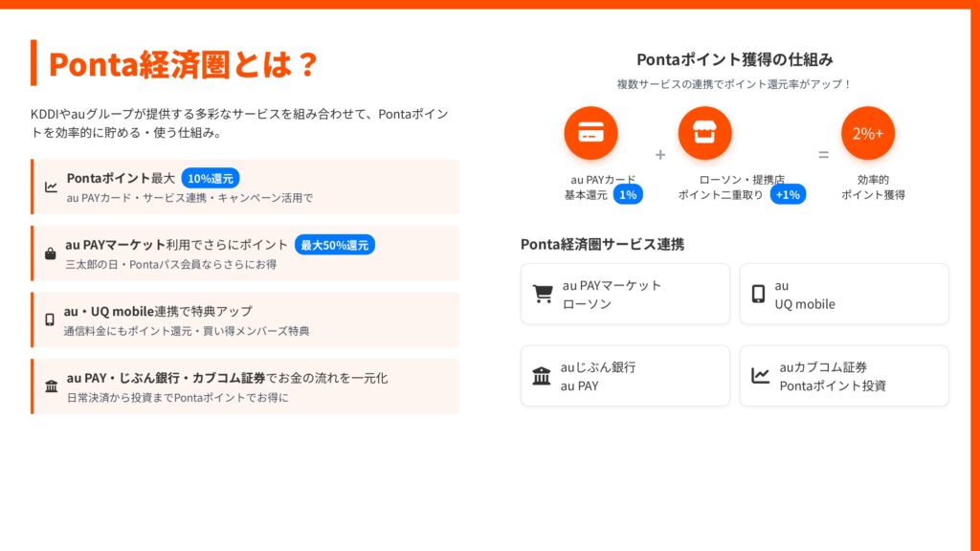
Task: Click the orange 2%+ circle
Action: point(868,133)
